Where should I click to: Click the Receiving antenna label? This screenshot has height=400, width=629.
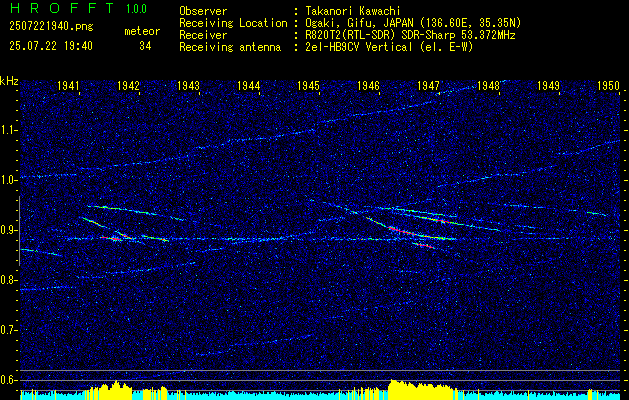(230, 47)
